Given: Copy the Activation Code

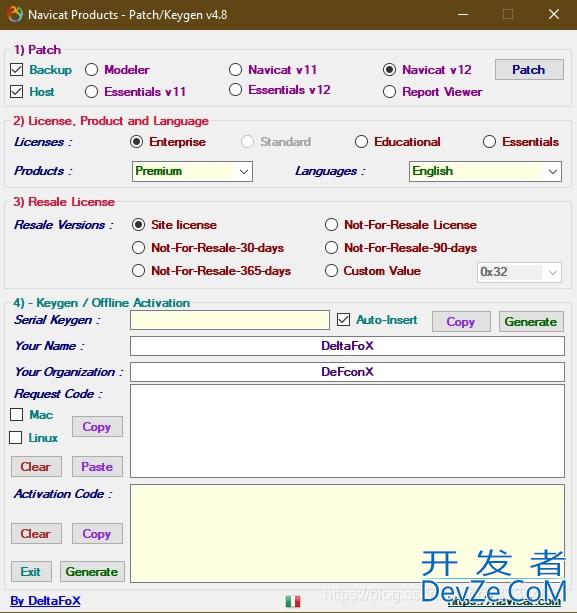Looking at the screenshot, I should (97, 534).
